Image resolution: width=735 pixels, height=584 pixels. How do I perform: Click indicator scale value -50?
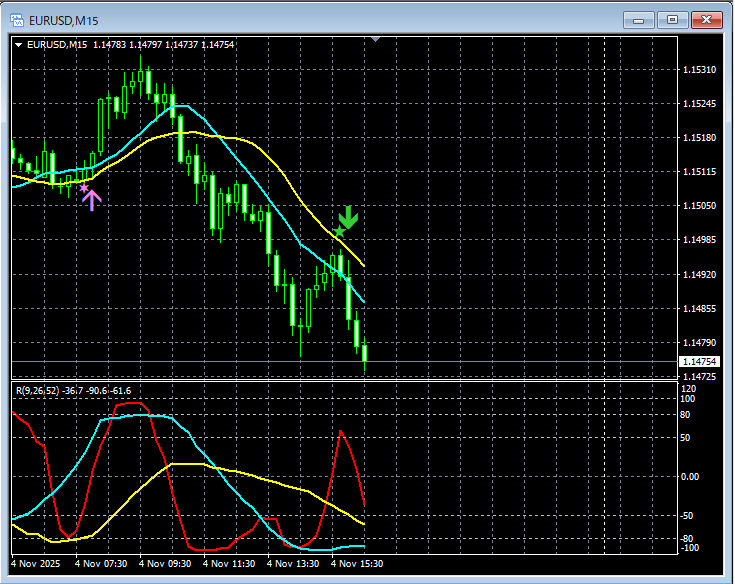click(x=686, y=516)
